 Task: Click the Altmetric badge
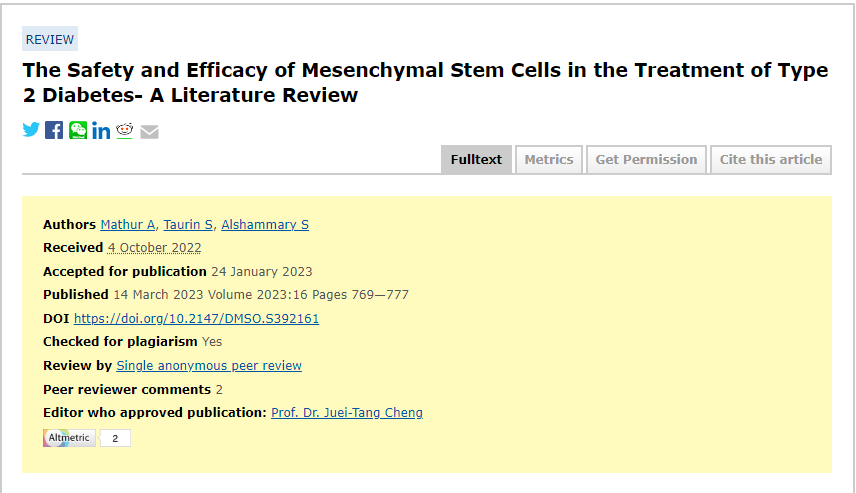[x=69, y=438]
